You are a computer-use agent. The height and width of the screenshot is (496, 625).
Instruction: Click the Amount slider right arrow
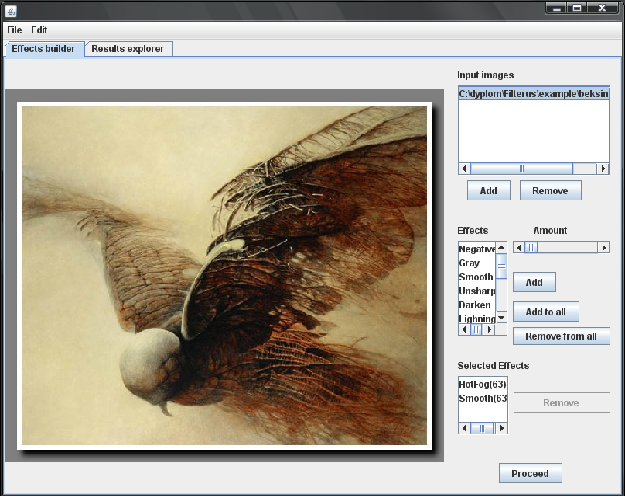(x=604, y=248)
